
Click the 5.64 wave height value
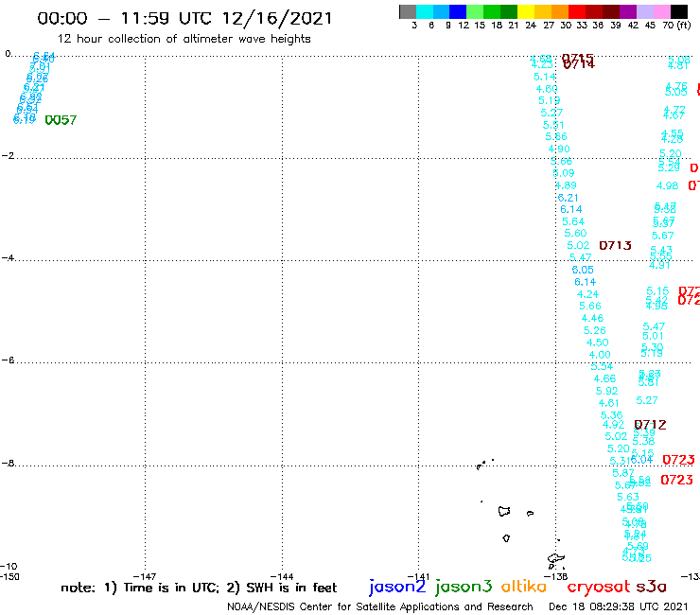pyautogui.click(x=573, y=221)
